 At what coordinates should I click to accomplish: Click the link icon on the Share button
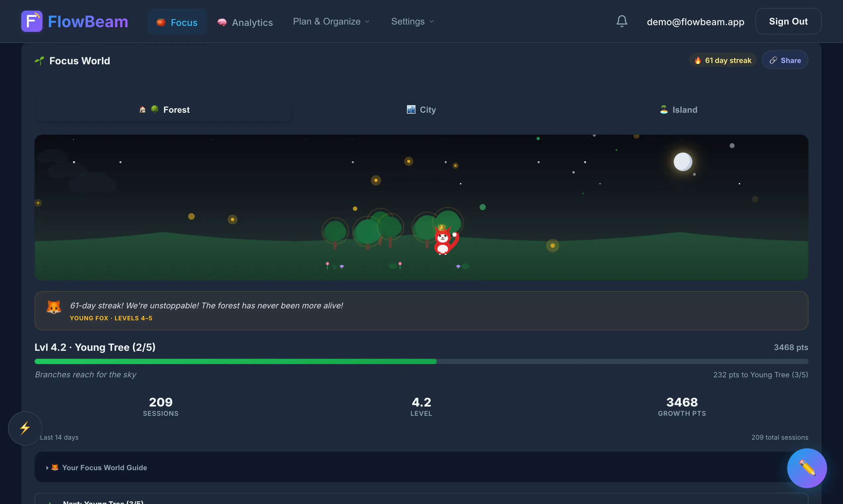tap(773, 60)
